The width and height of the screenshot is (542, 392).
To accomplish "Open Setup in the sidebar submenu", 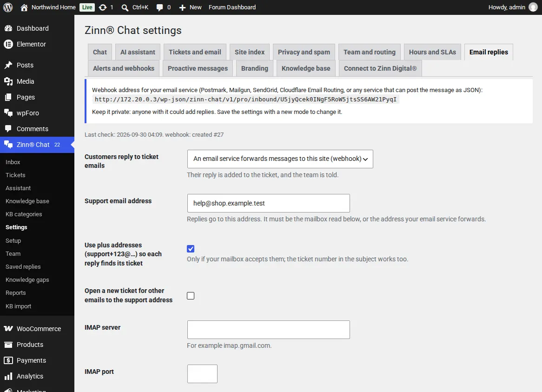I will click(13, 240).
